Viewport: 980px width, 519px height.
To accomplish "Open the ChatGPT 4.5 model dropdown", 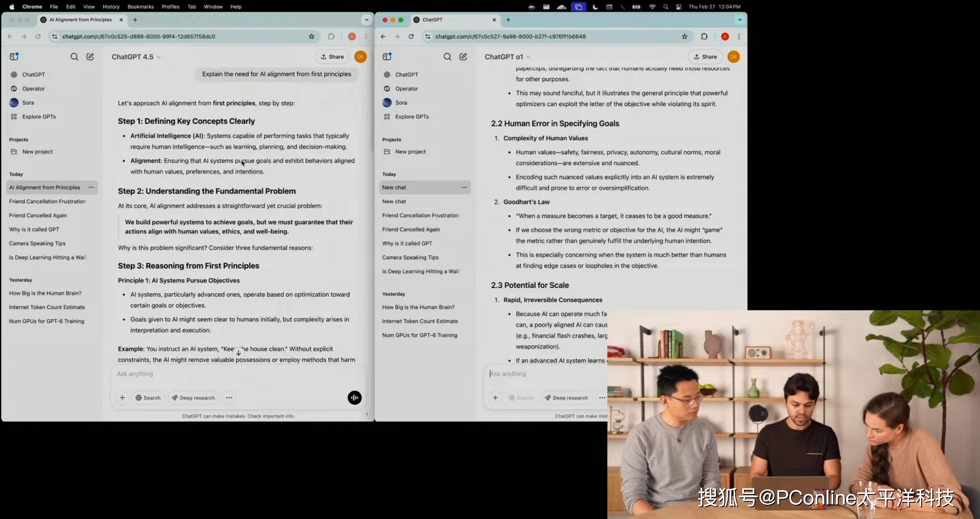I will tap(136, 57).
